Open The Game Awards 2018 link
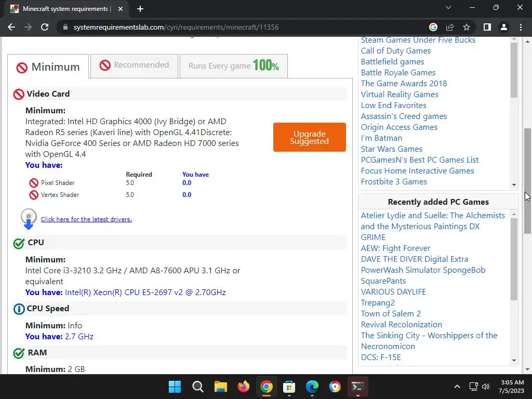The width and height of the screenshot is (532, 399). pyautogui.click(x=404, y=84)
